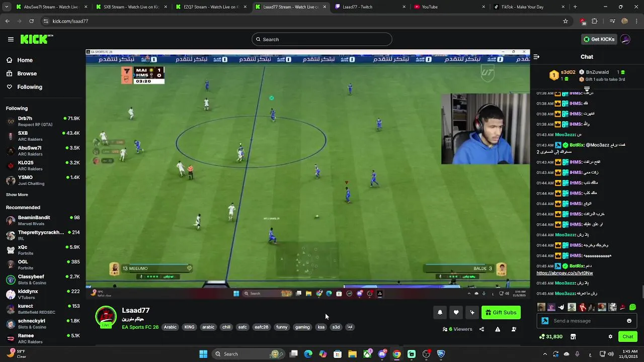This screenshot has height=362, width=644.
Task: Click s3d02 top gifter entry
Action: [x=562, y=75]
